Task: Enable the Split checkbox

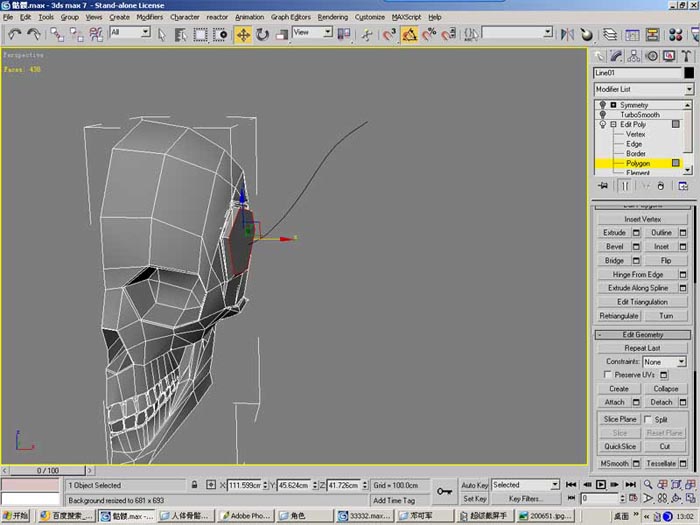Action: 648,420
